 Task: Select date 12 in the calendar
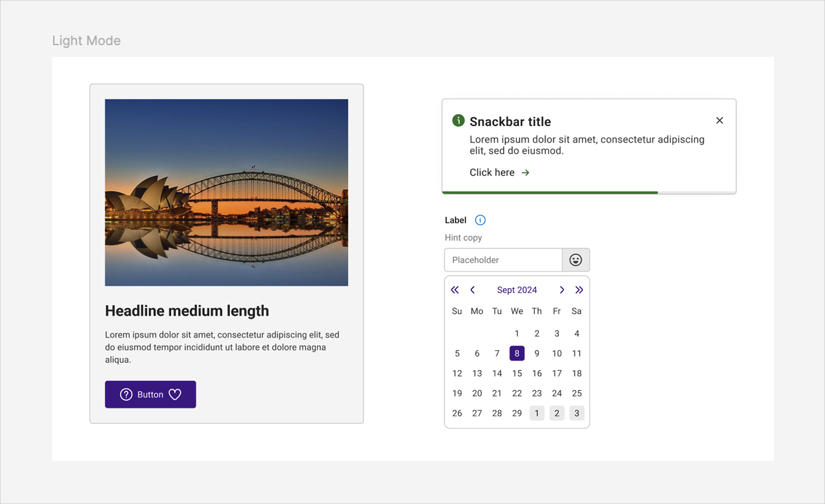click(x=457, y=373)
